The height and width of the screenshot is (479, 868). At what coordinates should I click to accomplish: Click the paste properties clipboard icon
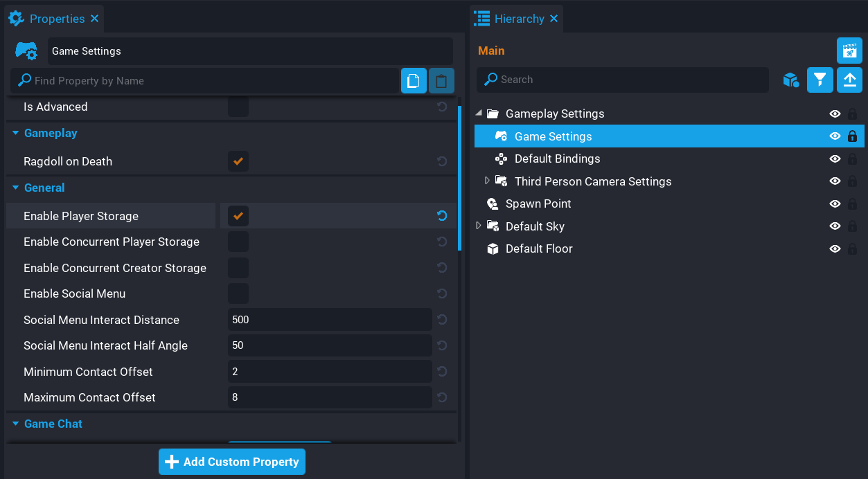pyautogui.click(x=441, y=81)
